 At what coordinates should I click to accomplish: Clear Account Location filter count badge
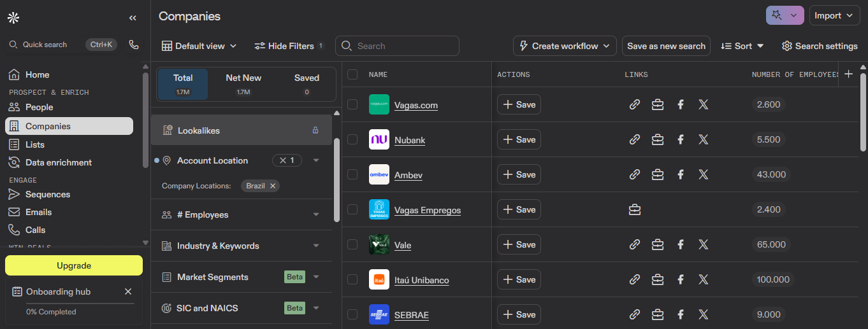287,160
